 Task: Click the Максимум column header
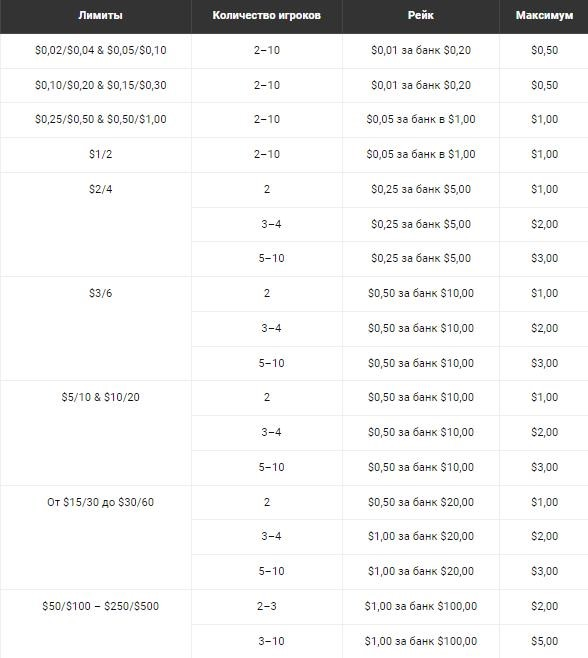(544, 16)
